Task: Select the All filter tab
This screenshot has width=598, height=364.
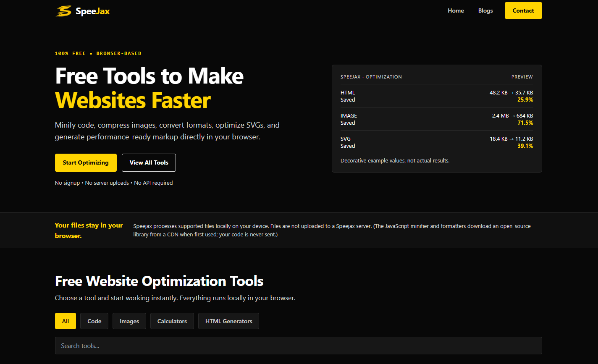Action: pyautogui.click(x=66, y=321)
